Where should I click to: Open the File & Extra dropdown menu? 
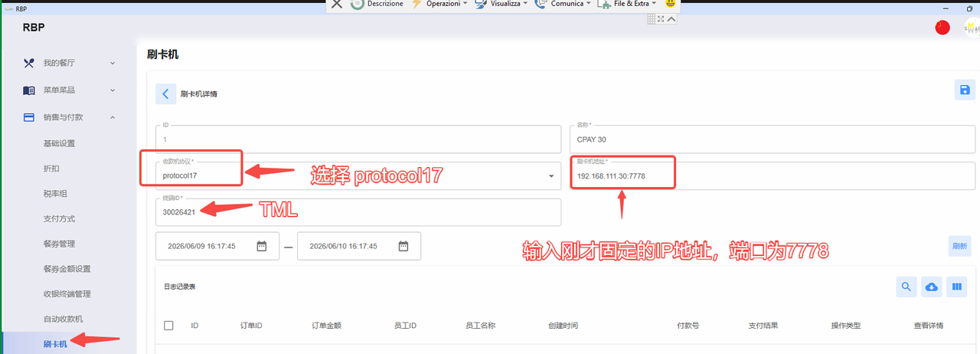[628, 4]
